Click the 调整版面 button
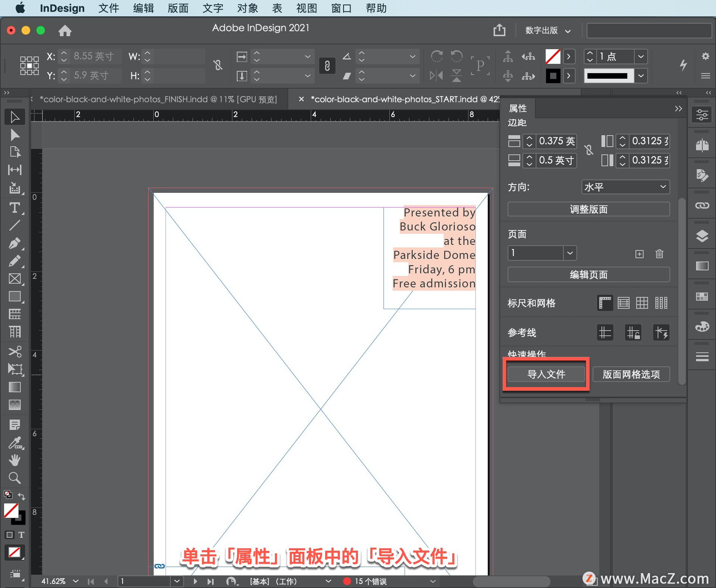This screenshot has width=716, height=588. click(588, 209)
